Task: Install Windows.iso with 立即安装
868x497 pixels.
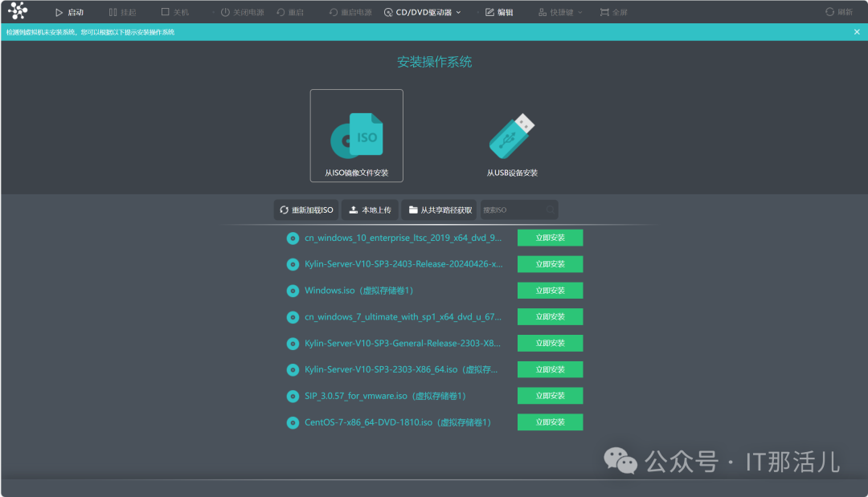Action: (551, 290)
